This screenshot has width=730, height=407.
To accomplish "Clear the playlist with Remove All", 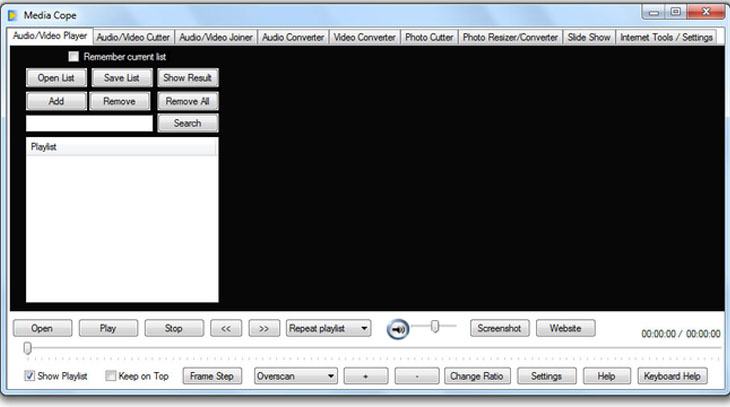I will point(188,101).
